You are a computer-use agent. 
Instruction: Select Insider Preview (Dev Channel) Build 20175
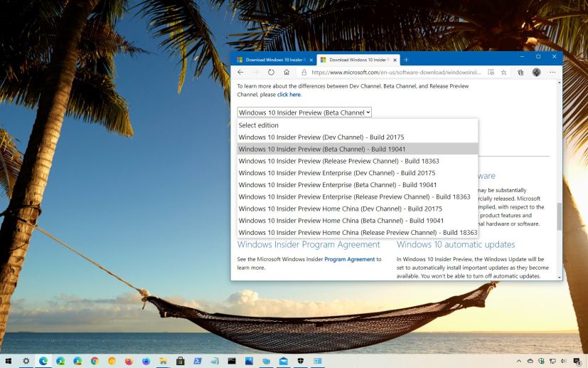[358, 137]
